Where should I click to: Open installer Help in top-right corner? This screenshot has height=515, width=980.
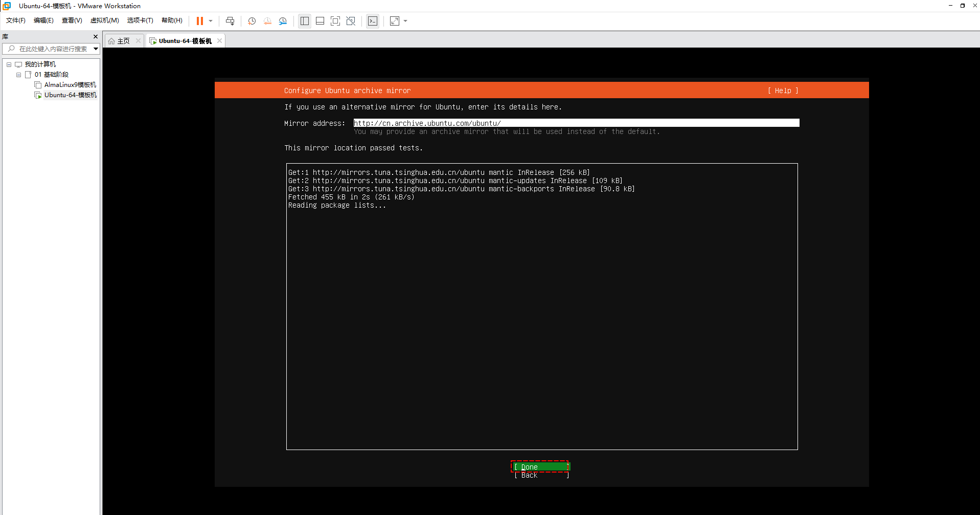point(782,91)
